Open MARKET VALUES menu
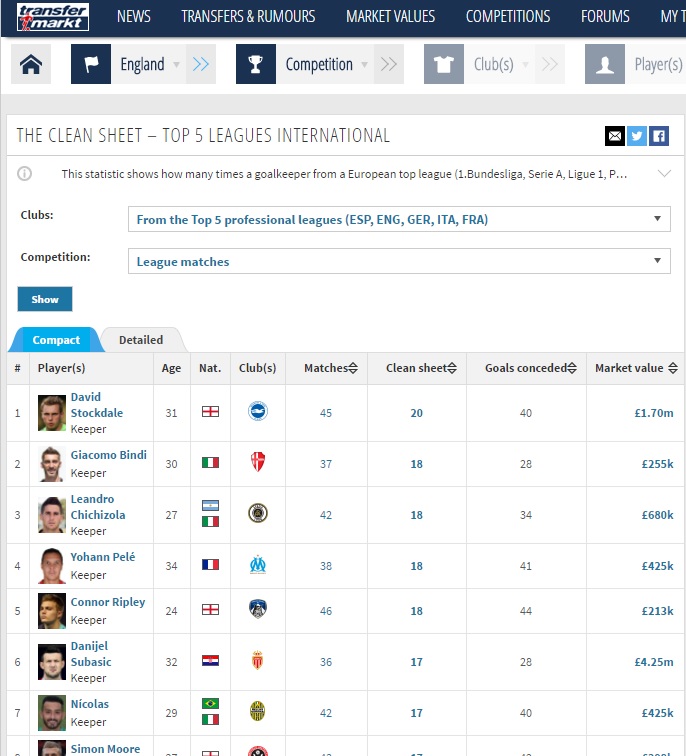686x756 pixels. pyautogui.click(x=390, y=17)
